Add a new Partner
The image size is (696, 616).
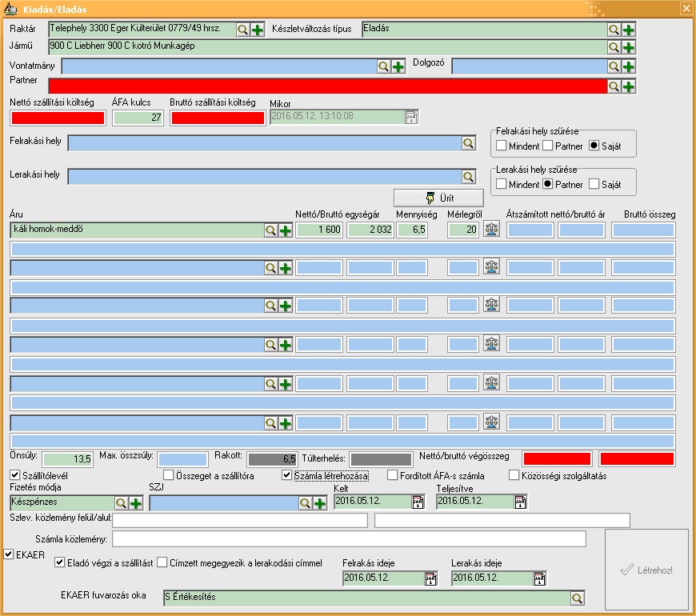629,86
